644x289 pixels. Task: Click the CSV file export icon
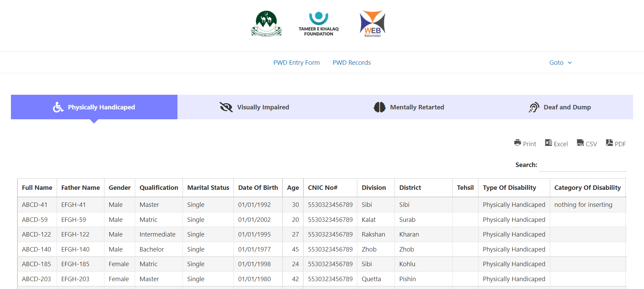[580, 143]
